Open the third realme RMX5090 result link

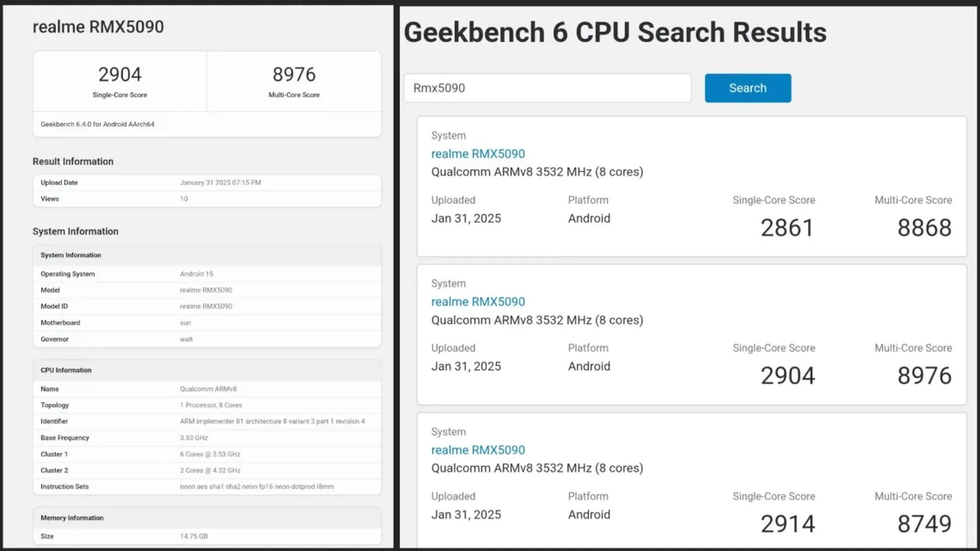[x=478, y=450]
